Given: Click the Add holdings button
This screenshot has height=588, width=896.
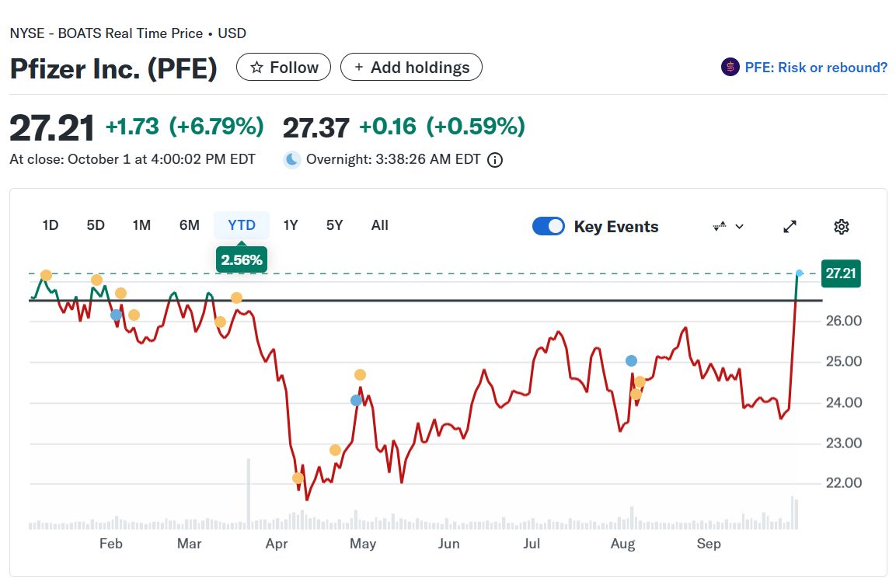Looking at the screenshot, I should [x=411, y=68].
